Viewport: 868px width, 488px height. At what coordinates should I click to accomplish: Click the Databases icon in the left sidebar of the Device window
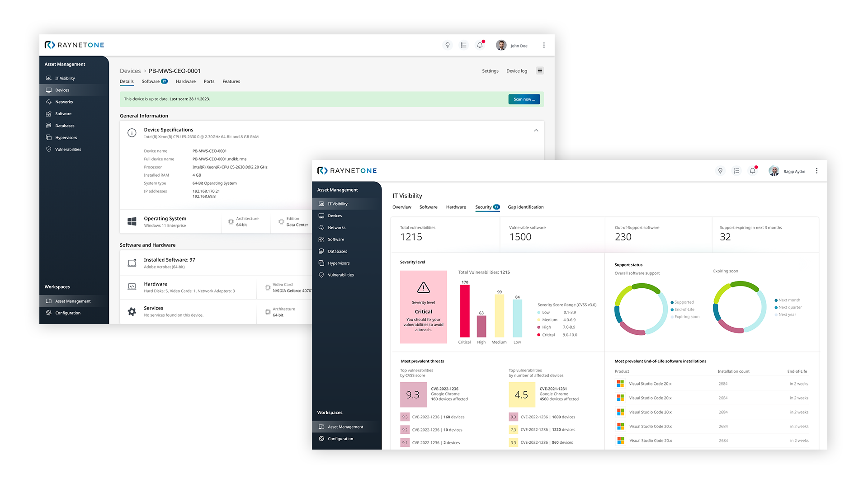tap(49, 126)
